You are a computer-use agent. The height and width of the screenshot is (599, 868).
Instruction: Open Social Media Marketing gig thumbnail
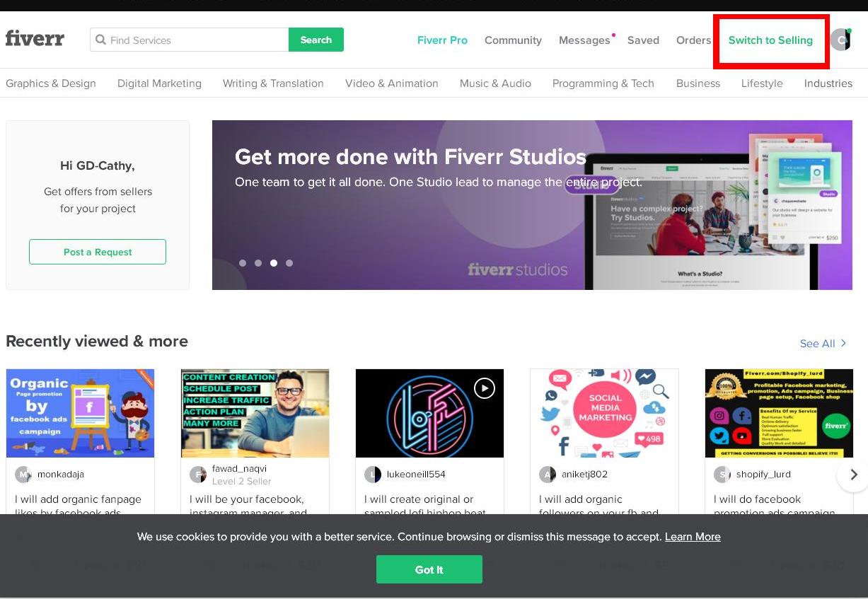tap(604, 413)
